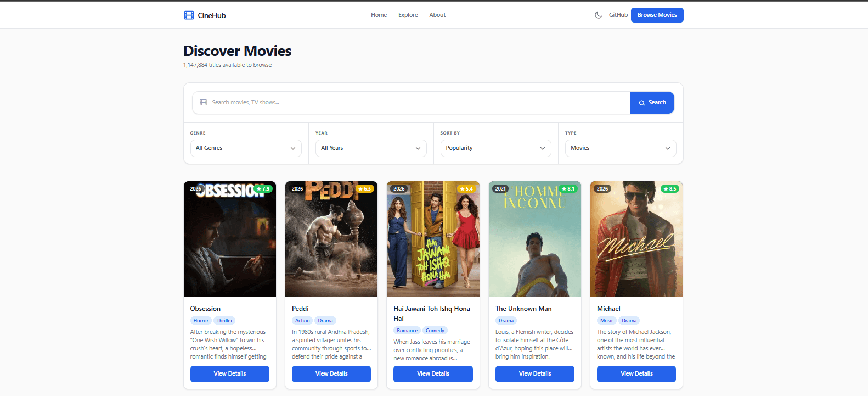
Task: Select the Drama tag on The Unknown Man
Action: 506,321
